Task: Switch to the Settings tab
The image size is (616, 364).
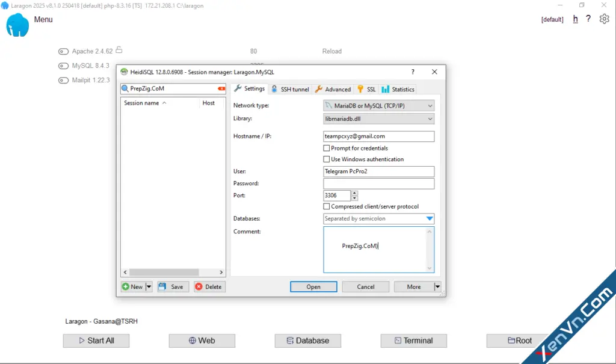Action: click(x=250, y=89)
